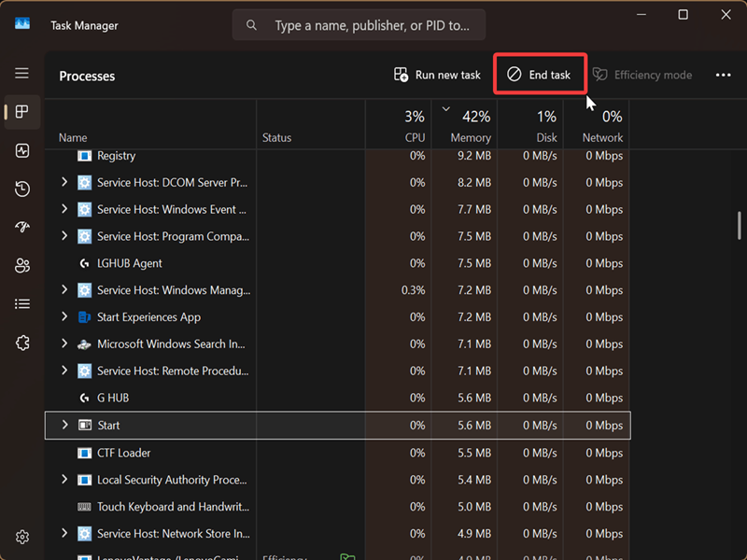The width and height of the screenshot is (747, 560).
Task: Click the Registry process icon
Action: [84, 156]
